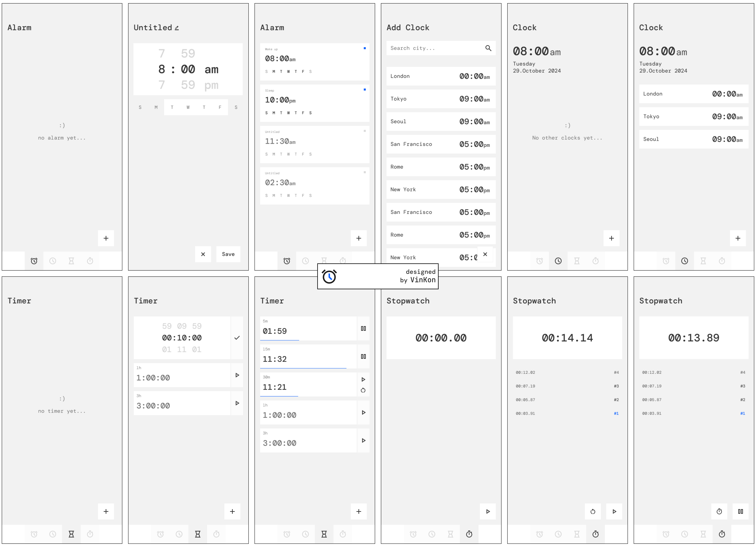Add a new alarm on the empty Alarm screen

click(106, 238)
